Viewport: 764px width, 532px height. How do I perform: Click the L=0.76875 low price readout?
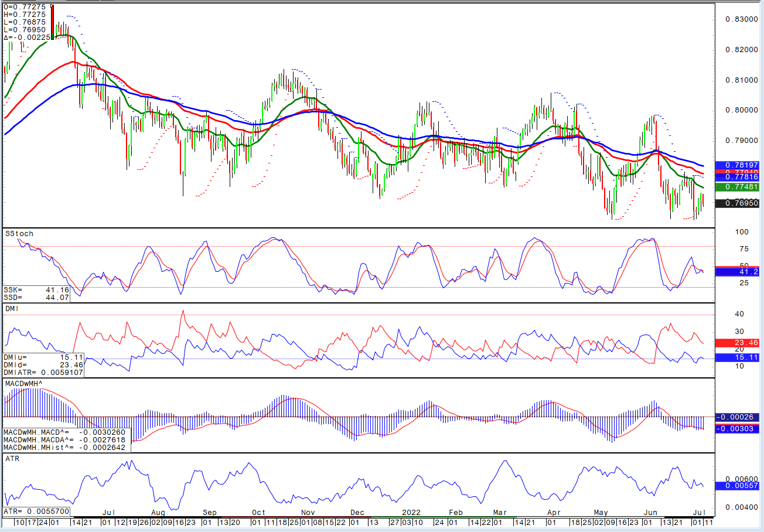coord(26,22)
